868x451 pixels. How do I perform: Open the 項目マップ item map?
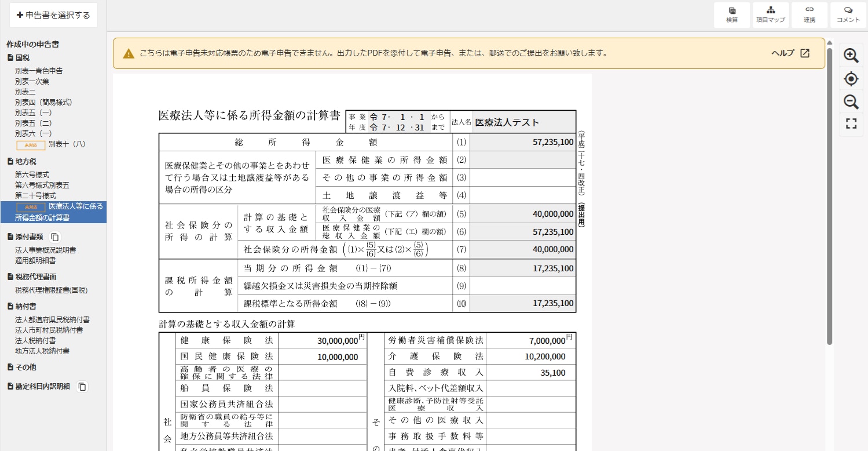[770, 14]
